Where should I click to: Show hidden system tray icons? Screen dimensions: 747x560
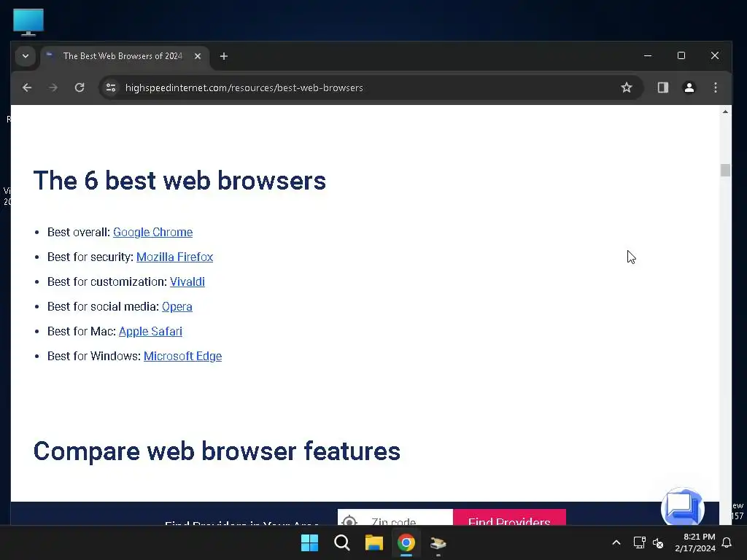tap(616, 542)
